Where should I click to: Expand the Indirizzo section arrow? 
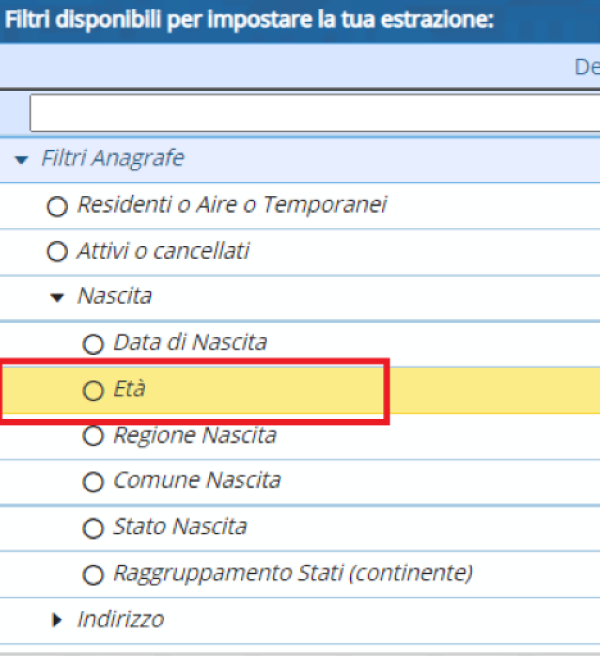(56, 620)
